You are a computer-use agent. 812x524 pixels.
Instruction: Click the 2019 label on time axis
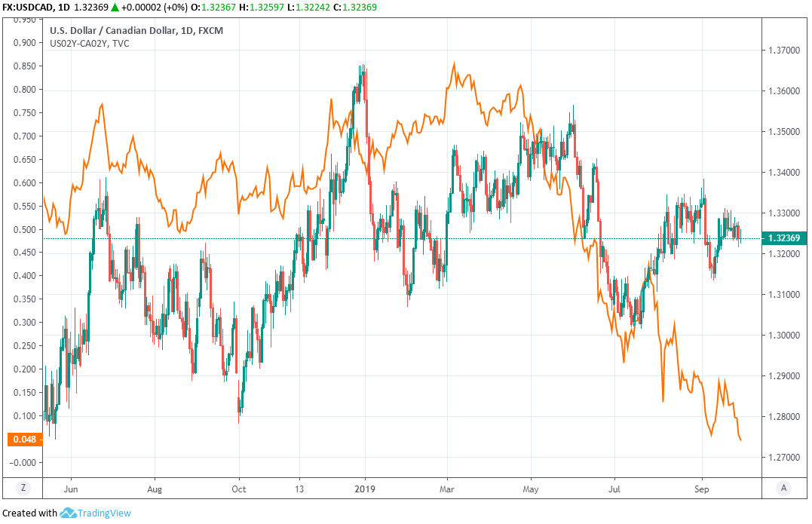pyautogui.click(x=365, y=487)
